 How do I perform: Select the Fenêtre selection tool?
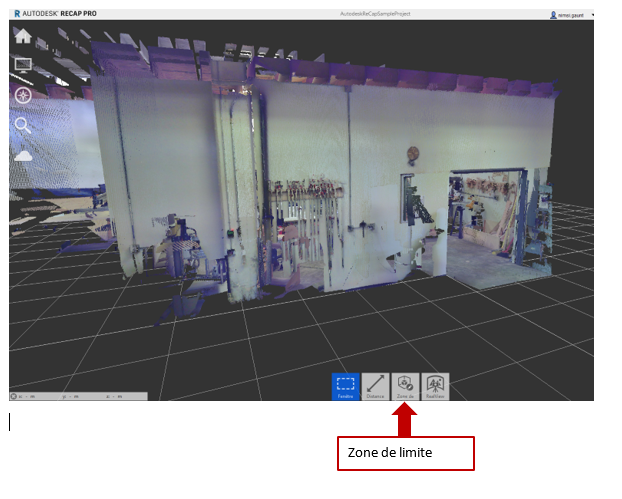click(x=346, y=386)
